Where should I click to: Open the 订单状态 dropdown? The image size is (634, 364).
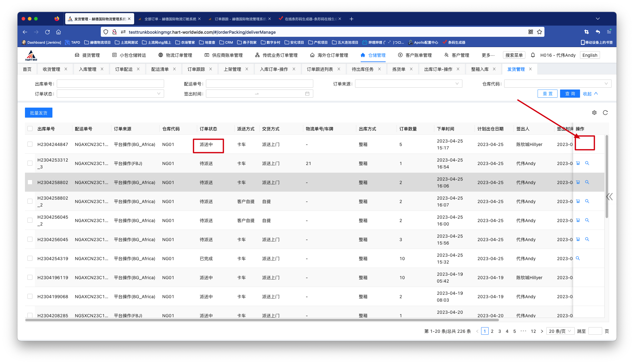pos(110,94)
